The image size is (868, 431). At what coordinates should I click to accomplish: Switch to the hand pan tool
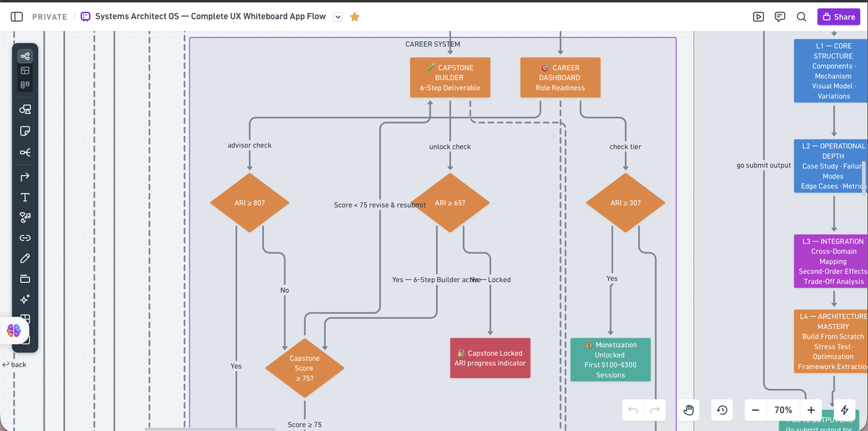pyautogui.click(x=689, y=410)
